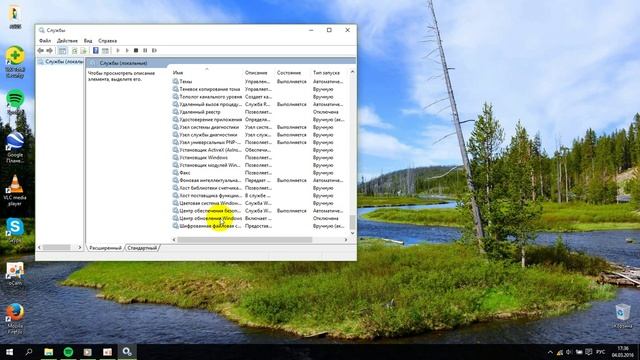
Task: Select the Теневое копирование тома service
Action: click(260, 89)
